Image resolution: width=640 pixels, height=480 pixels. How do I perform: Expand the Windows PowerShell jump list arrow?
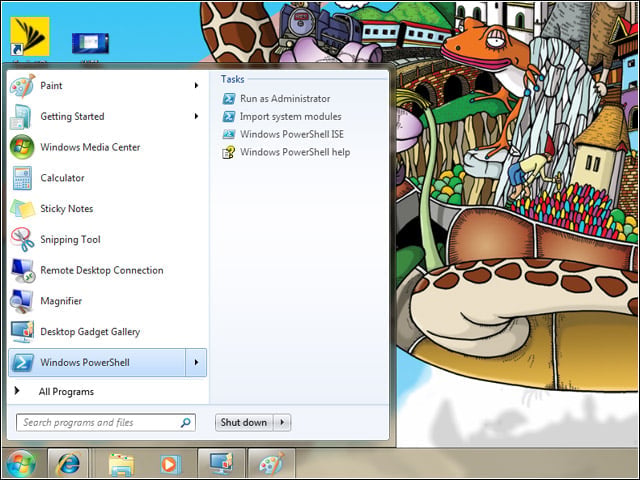click(x=196, y=362)
